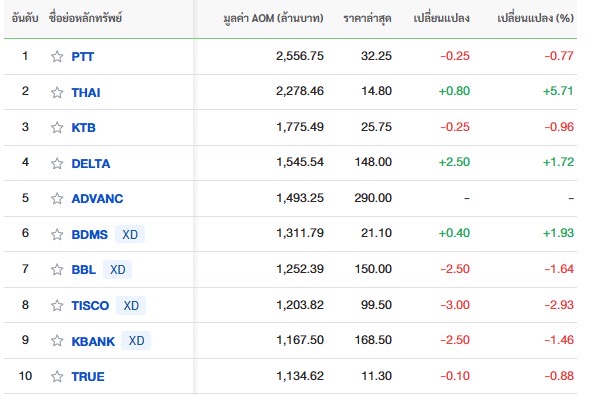
Task: Sort by the ราคาล่าสุด column header
Action: (367, 18)
